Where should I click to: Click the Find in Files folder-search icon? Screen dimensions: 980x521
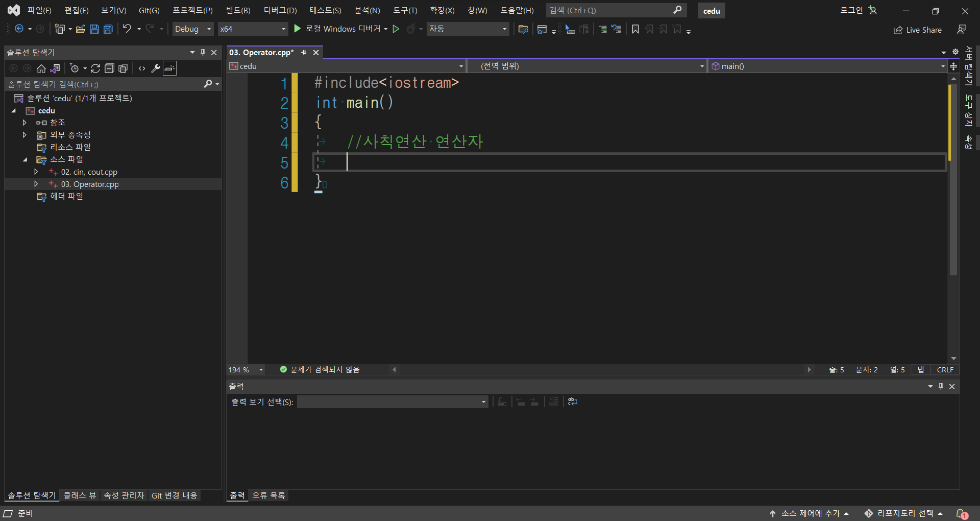tap(523, 29)
